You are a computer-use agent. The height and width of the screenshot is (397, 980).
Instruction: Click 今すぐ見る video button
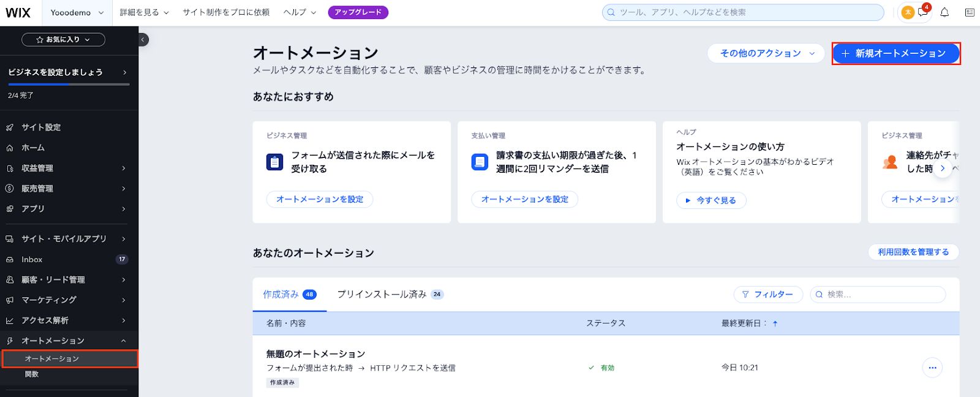(x=711, y=200)
